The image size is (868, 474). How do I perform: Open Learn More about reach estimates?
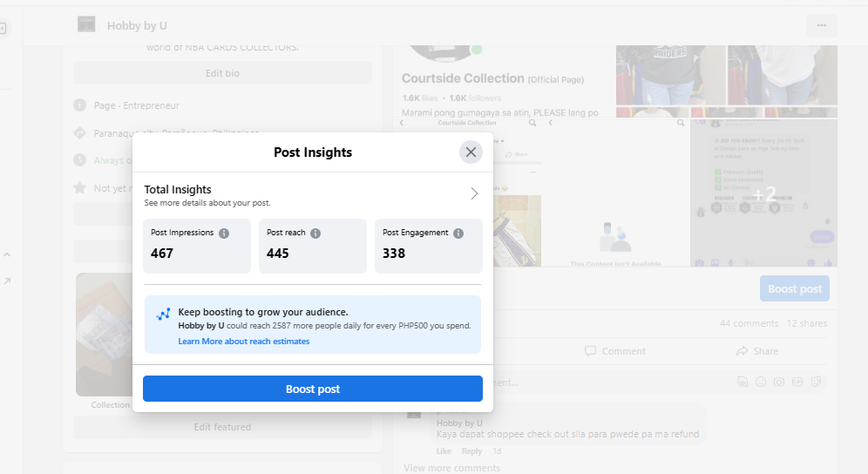(x=244, y=342)
